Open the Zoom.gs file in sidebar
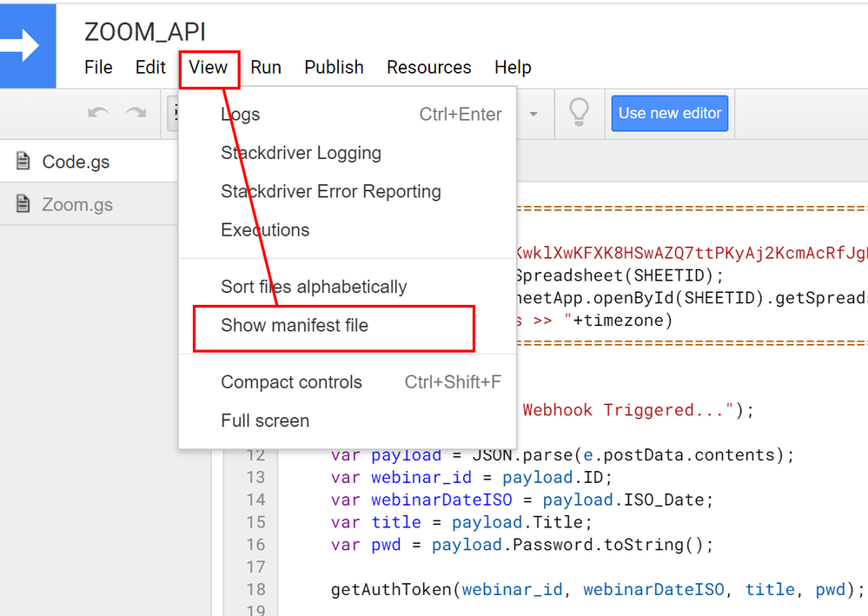The height and width of the screenshot is (616, 868). (89, 204)
